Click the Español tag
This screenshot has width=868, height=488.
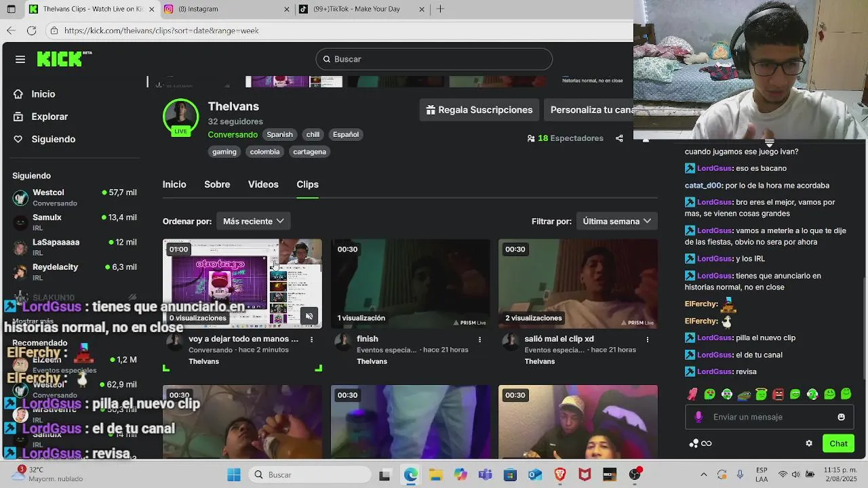click(346, 134)
